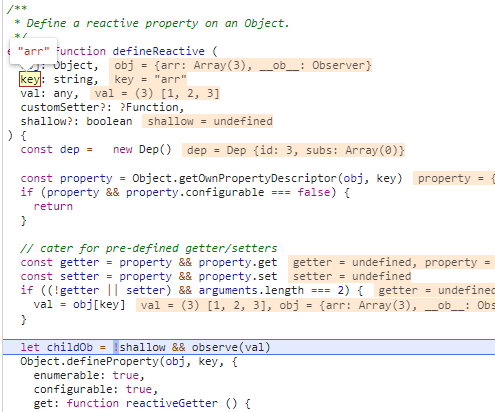
Task: Click the return statement
Action: [53, 207]
